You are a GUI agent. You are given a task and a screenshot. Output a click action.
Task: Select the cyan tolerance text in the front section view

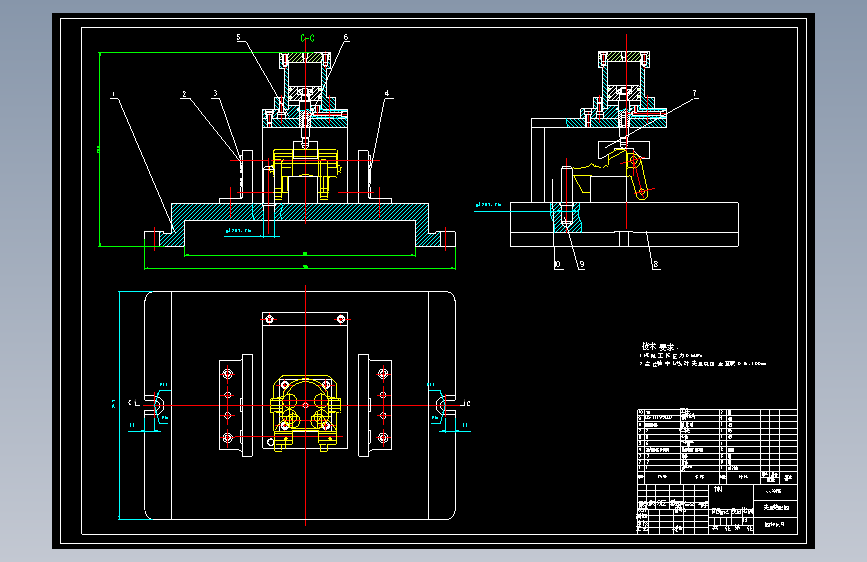pos(238,231)
